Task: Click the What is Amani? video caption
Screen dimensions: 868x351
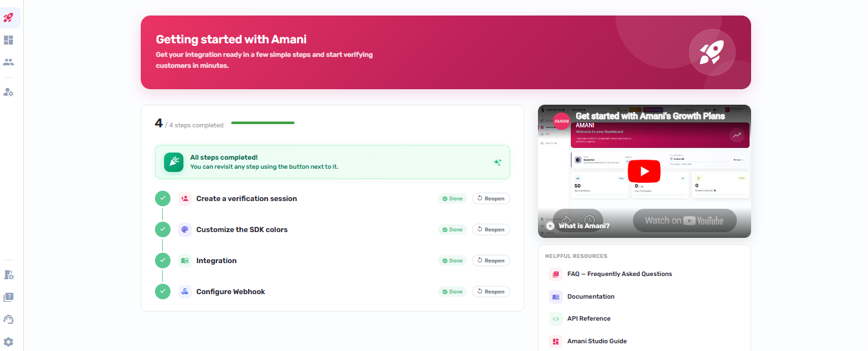Action: tap(584, 226)
